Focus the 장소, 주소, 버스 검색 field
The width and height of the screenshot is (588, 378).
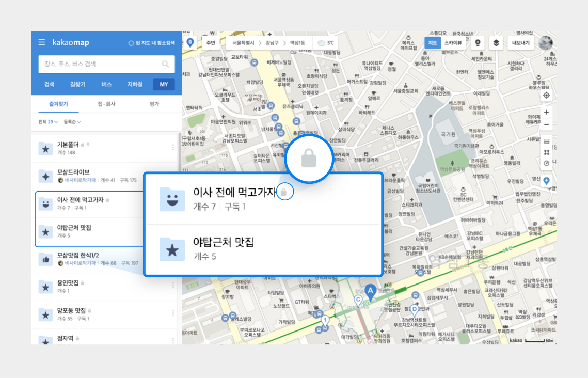click(x=106, y=64)
